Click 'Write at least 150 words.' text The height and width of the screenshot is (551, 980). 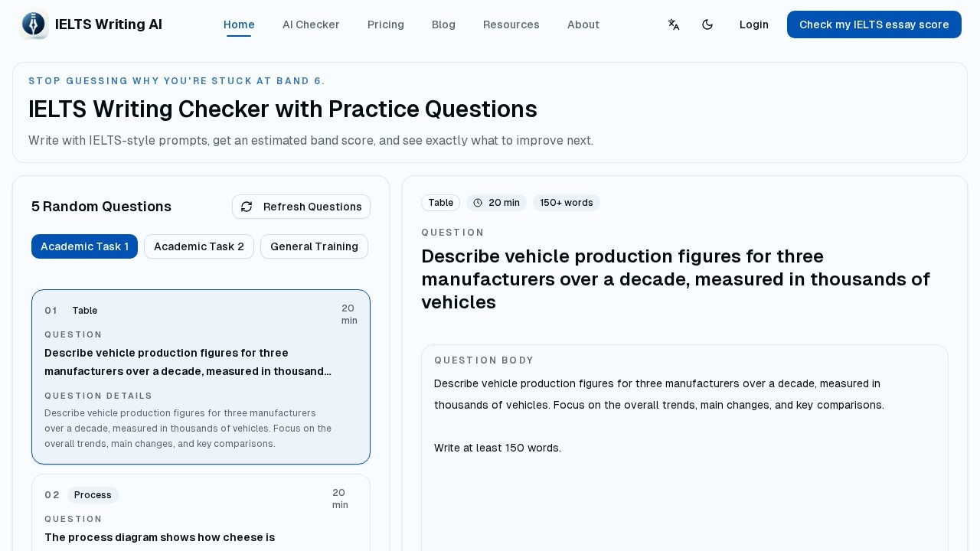tap(498, 448)
